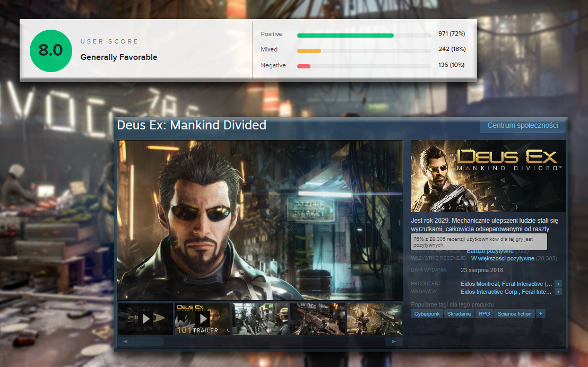Play the Eidos intro trailer
Screen dimensions: 588x367
pyautogui.click(x=145, y=319)
